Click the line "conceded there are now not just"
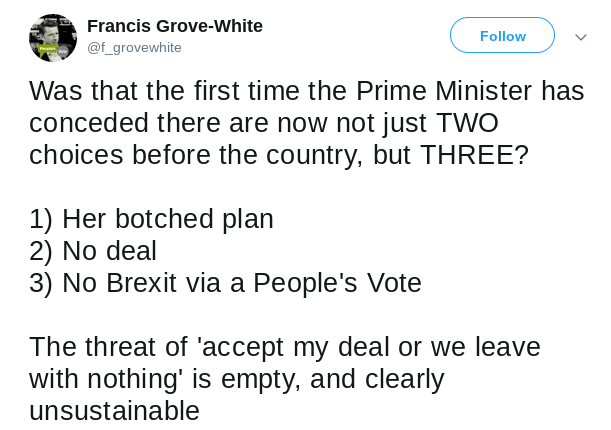Image resolution: width=611 pixels, height=430 pixels. click(264, 123)
